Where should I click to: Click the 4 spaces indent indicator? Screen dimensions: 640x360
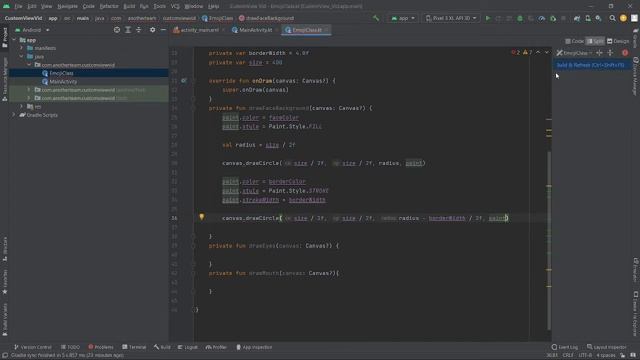point(606,355)
